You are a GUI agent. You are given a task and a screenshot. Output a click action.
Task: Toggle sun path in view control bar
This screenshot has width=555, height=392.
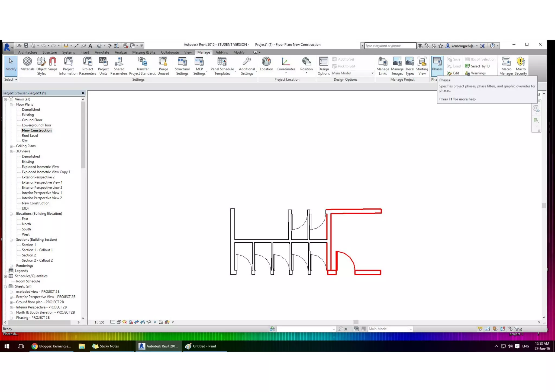pyautogui.click(x=125, y=322)
